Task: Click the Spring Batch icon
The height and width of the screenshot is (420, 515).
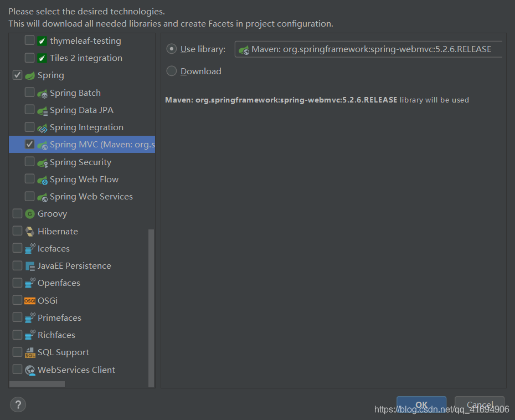Action: (42, 93)
